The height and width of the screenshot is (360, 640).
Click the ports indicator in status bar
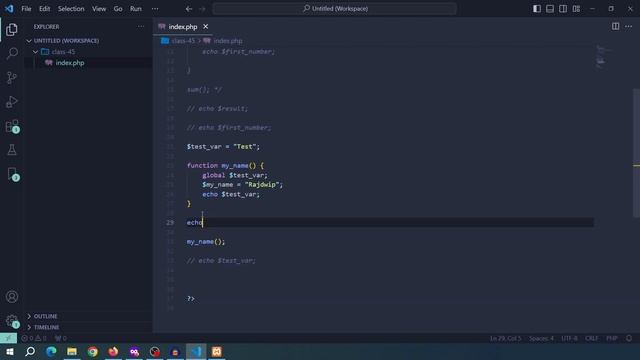60,338
